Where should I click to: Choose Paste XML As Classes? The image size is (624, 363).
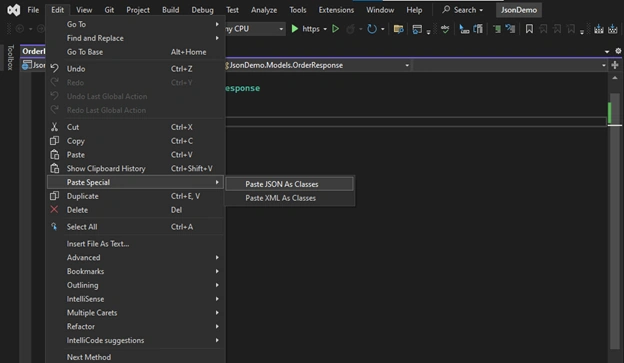point(289,198)
